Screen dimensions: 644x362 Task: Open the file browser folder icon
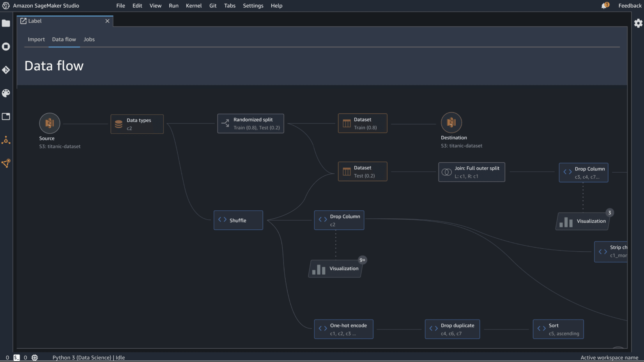coord(6,23)
